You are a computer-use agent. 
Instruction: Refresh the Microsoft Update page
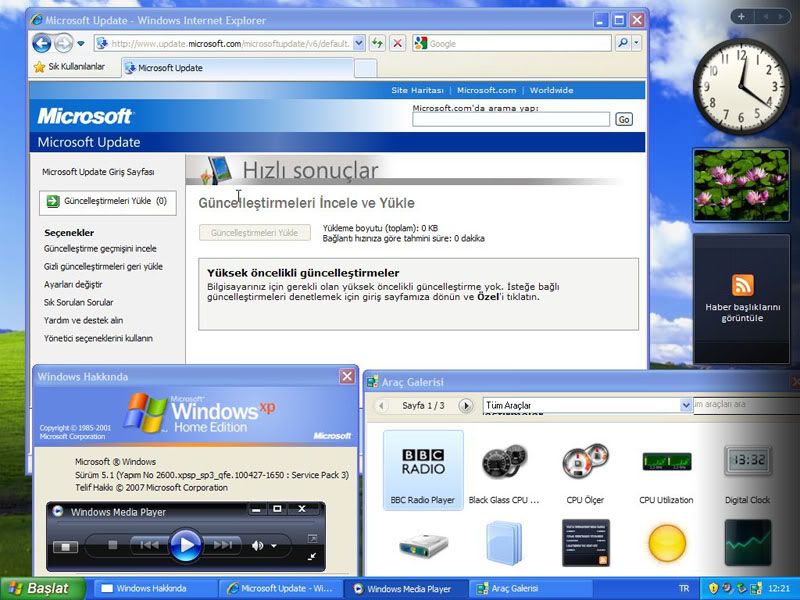378,43
